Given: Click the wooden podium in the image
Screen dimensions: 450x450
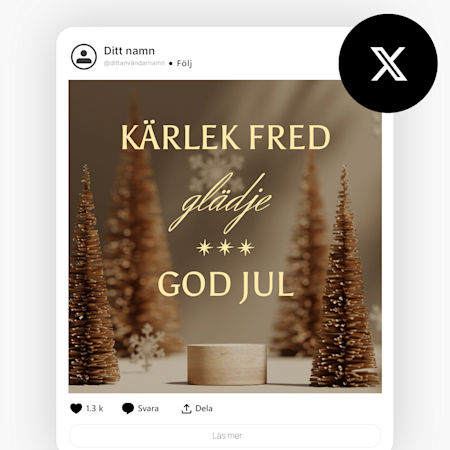Looking at the screenshot, I should pos(227,364).
